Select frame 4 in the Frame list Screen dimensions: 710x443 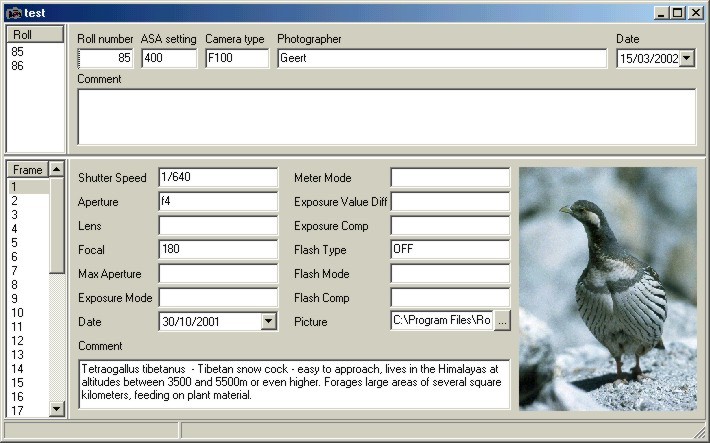[28, 229]
